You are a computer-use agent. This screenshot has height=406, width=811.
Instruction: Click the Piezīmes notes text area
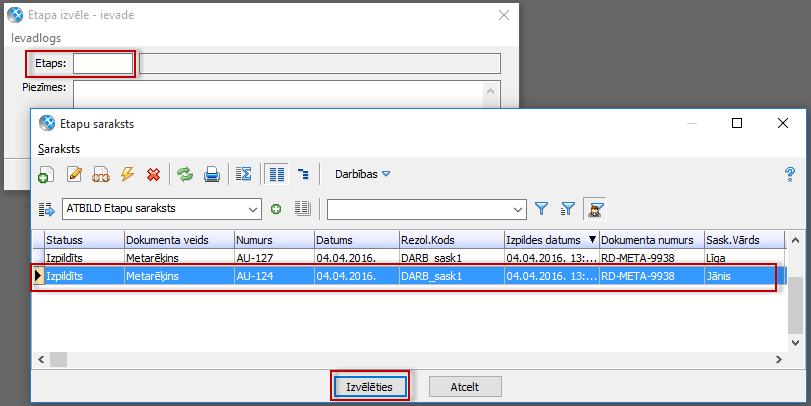(278, 94)
